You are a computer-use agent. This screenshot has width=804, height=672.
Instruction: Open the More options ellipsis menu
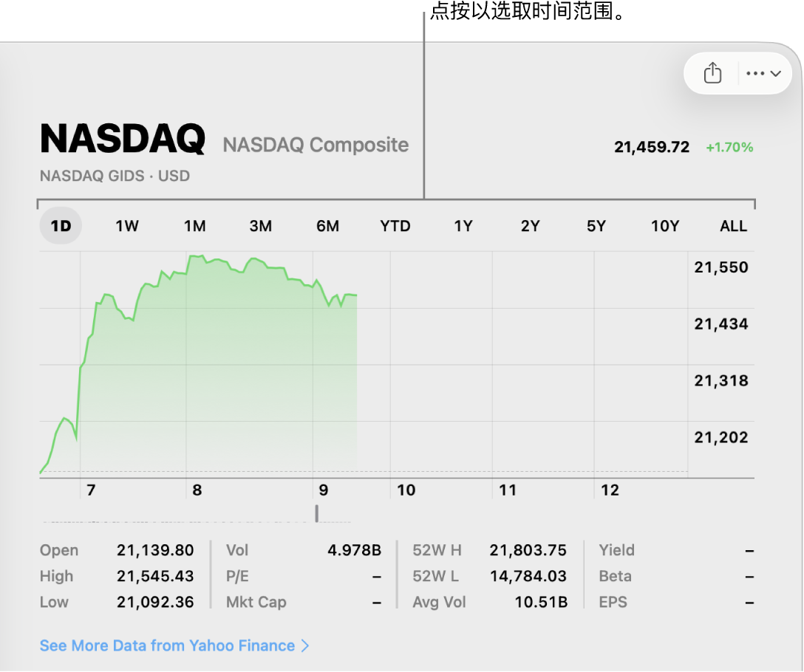[756, 73]
